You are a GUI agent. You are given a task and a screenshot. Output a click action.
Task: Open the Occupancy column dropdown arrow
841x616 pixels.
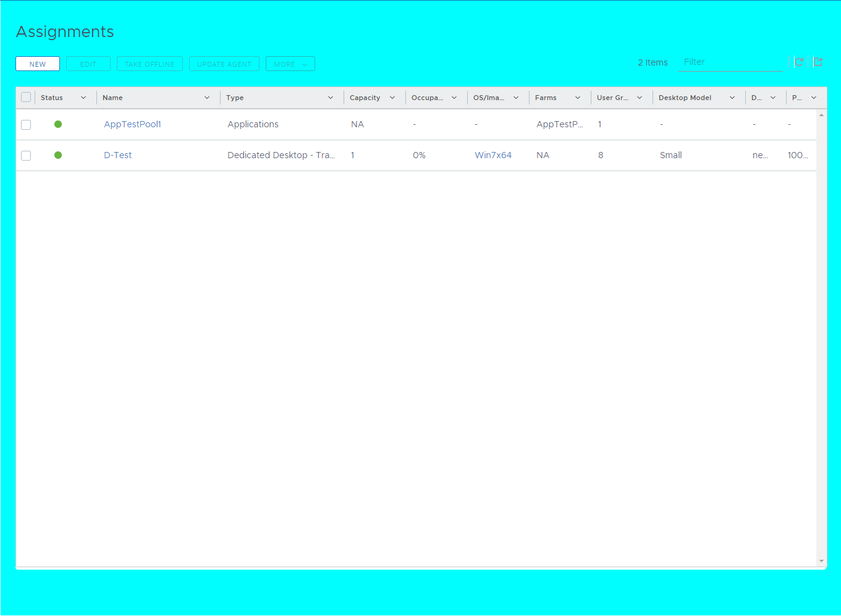point(454,98)
